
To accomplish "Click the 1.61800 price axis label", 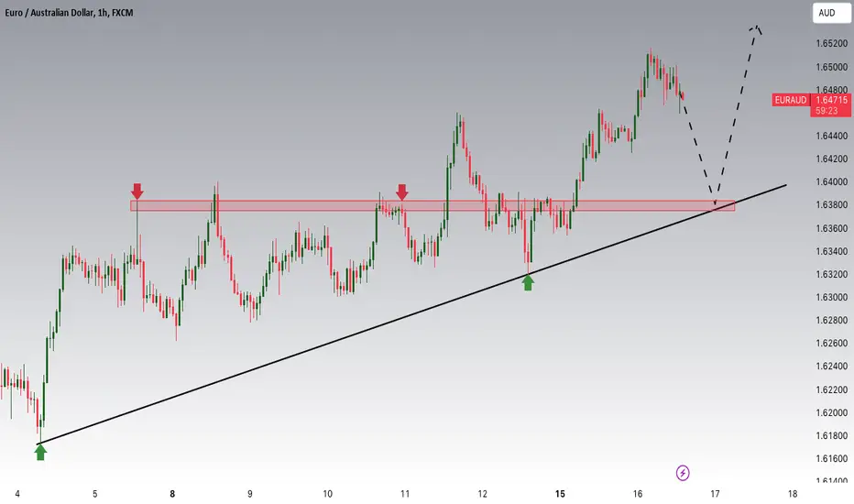I will point(831,435).
